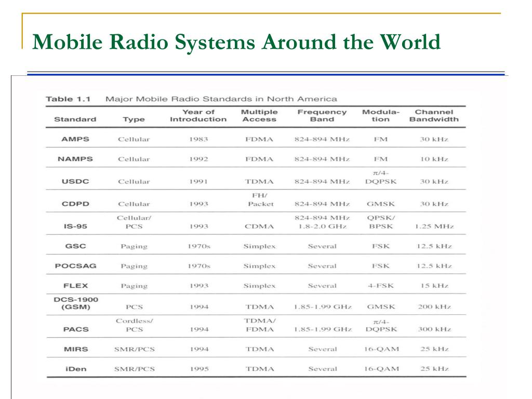Click the "15 kHz" bandwidth for FLEX

pos(435,286)
